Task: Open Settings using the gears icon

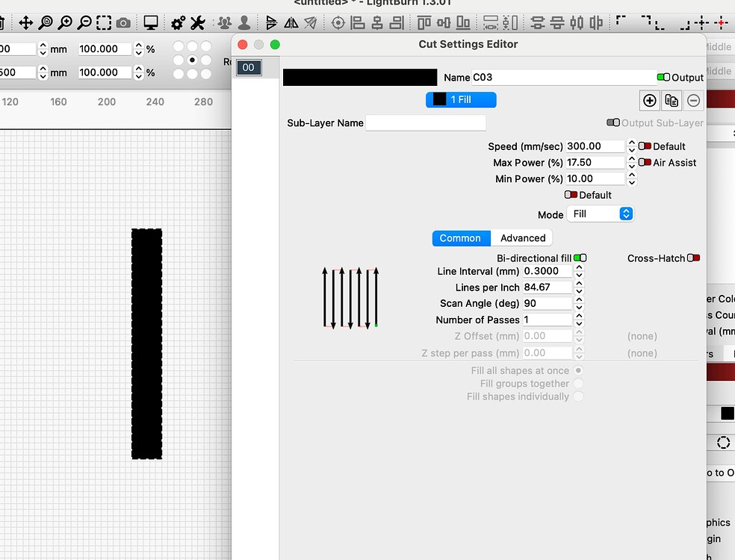Action: point(176,22)
